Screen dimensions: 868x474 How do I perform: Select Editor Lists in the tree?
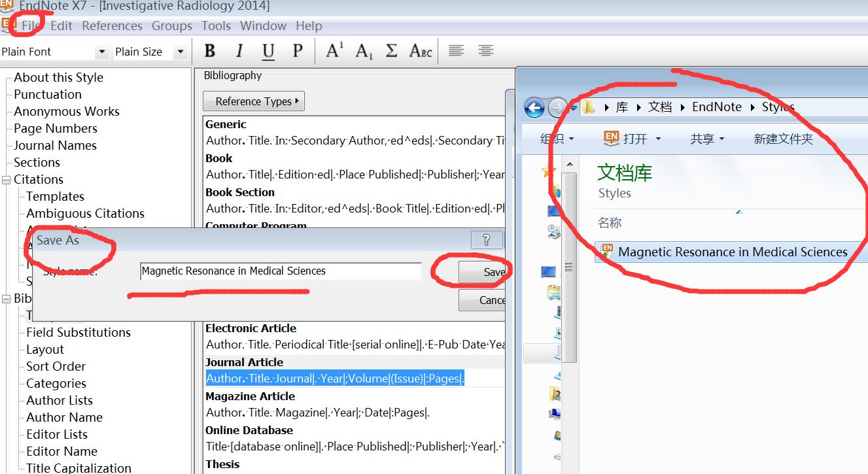coord(57,434)
